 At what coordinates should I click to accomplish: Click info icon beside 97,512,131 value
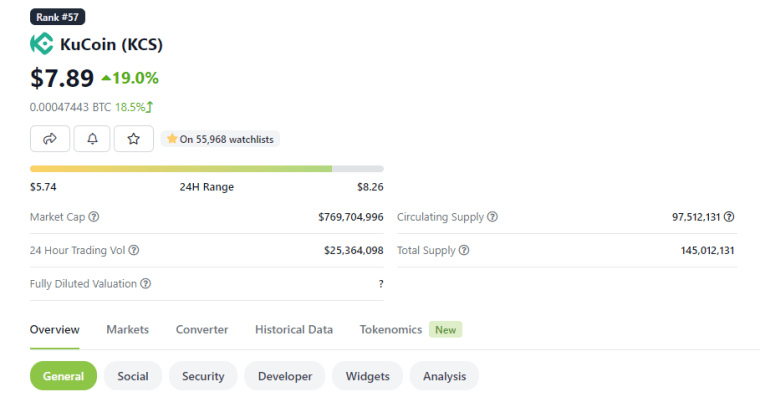[729, 217]
